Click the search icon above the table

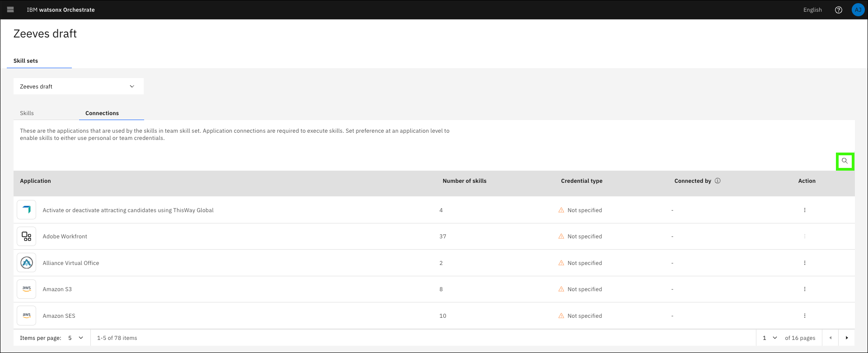(845, 161)
